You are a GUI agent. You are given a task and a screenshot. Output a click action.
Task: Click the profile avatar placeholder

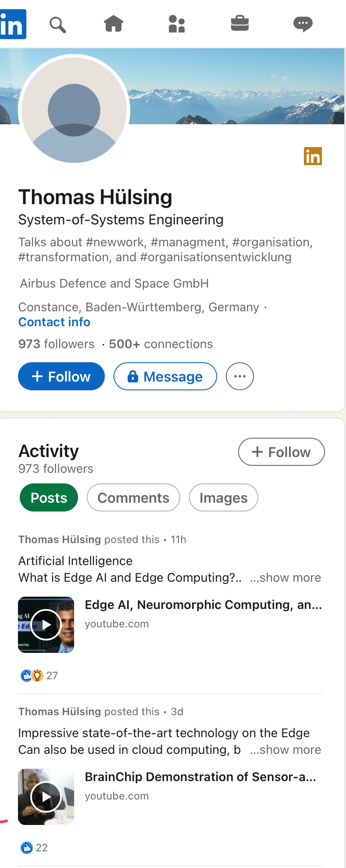click(74, 110)
